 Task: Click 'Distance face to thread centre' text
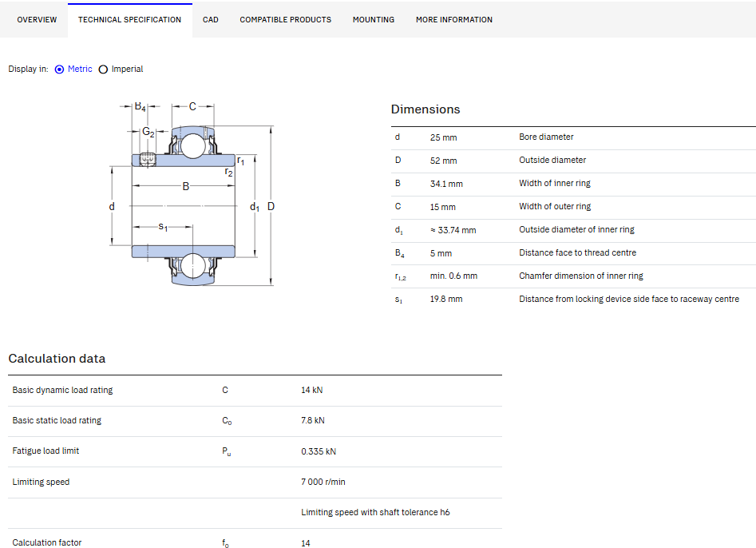coord(578,252)
